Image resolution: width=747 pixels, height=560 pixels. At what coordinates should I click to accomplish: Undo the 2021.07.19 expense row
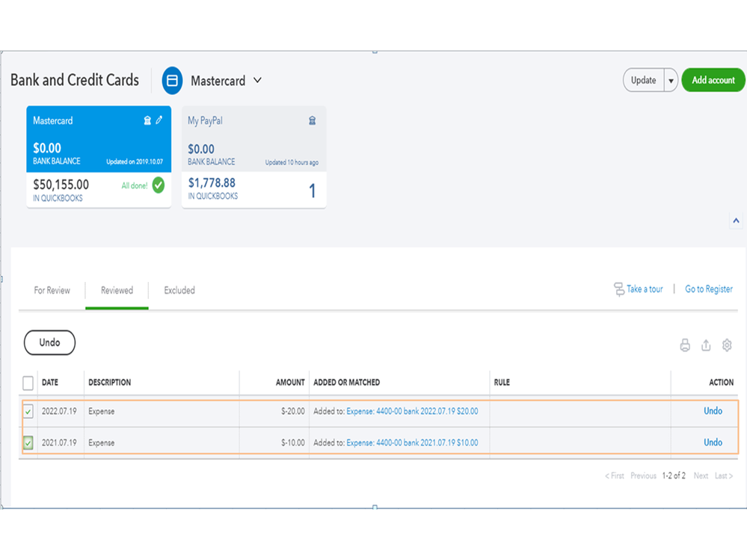(x=713, y=443)
